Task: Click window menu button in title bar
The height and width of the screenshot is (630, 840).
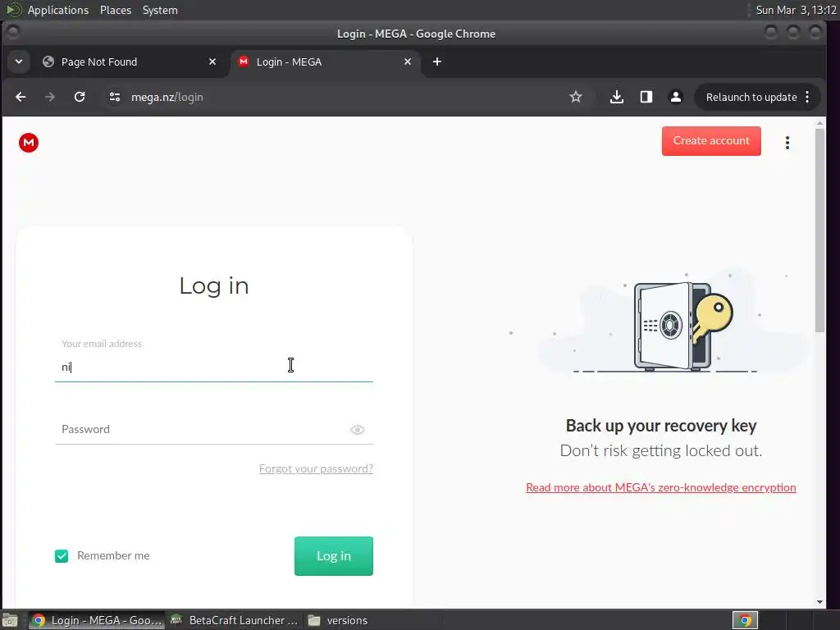Action: coord(13,33)
